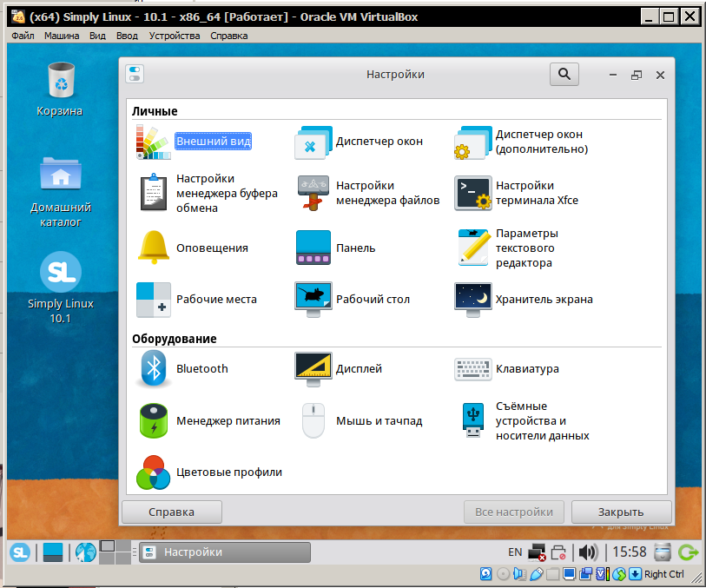Open the Ввод menu

(x=127, y=36)
